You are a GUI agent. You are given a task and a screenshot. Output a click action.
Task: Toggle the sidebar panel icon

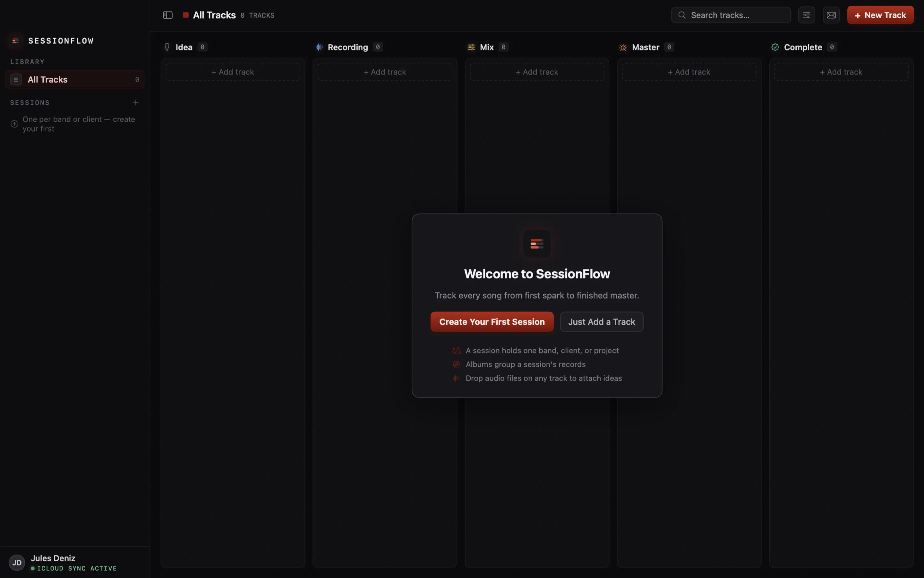tap(167, 15)
